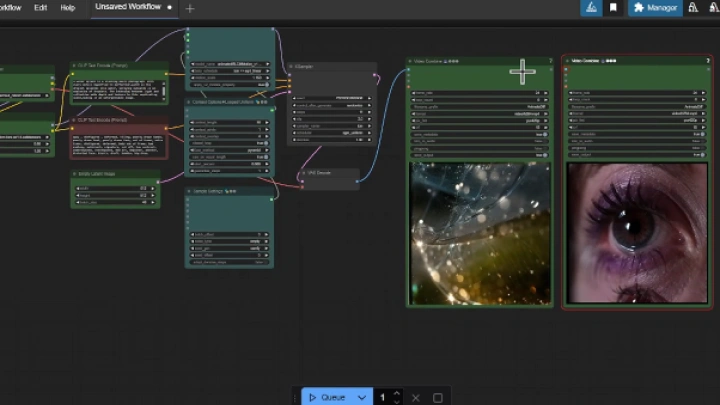Click the blue share icon left of bookmark
This screenshot has width=720, height=405.
pyautogui.click(x=591, y=8)
